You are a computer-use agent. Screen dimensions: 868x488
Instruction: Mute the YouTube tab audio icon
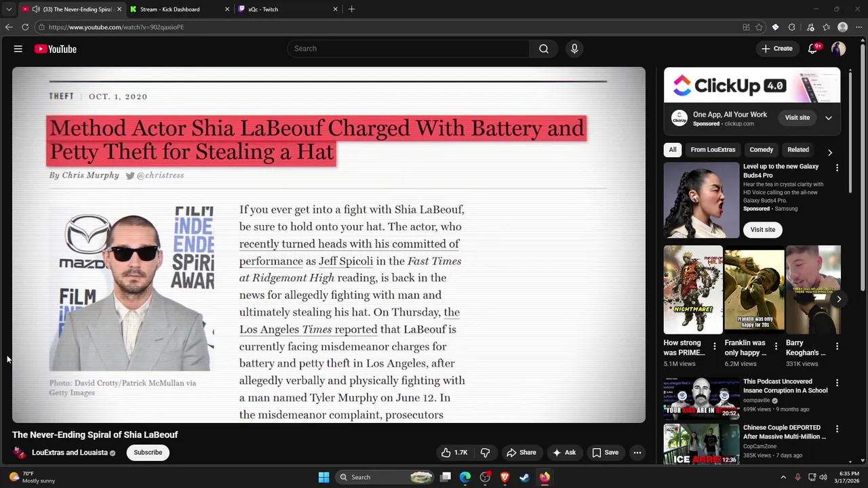35,9
